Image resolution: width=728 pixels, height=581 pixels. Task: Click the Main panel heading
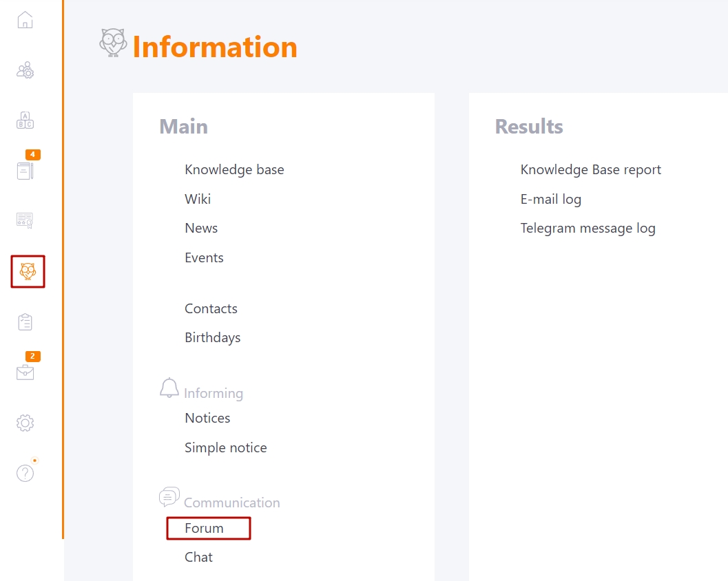pyautogui.click(x=183, y=127)
